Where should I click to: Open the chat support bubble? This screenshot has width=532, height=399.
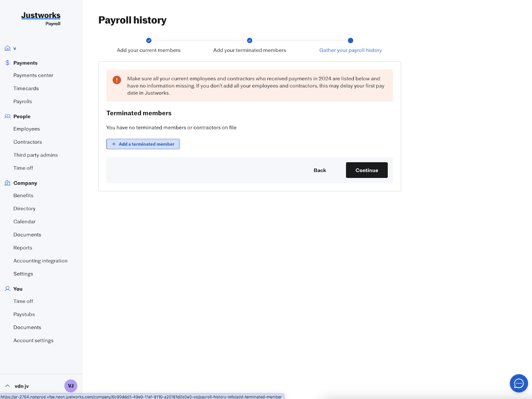(x=519, y=383)
